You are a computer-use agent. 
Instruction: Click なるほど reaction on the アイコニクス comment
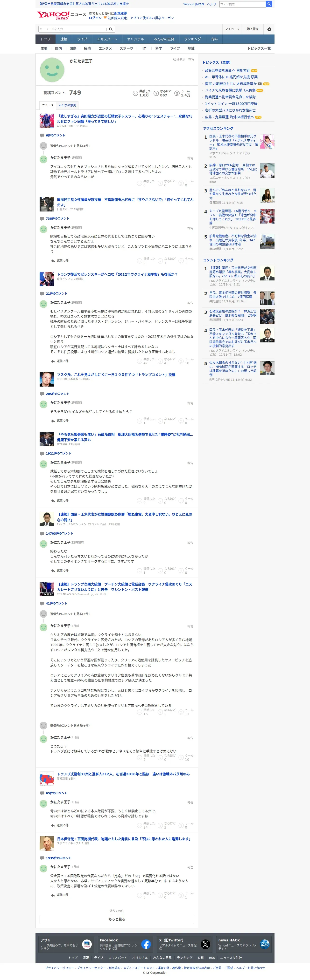(x=167, y=183)
